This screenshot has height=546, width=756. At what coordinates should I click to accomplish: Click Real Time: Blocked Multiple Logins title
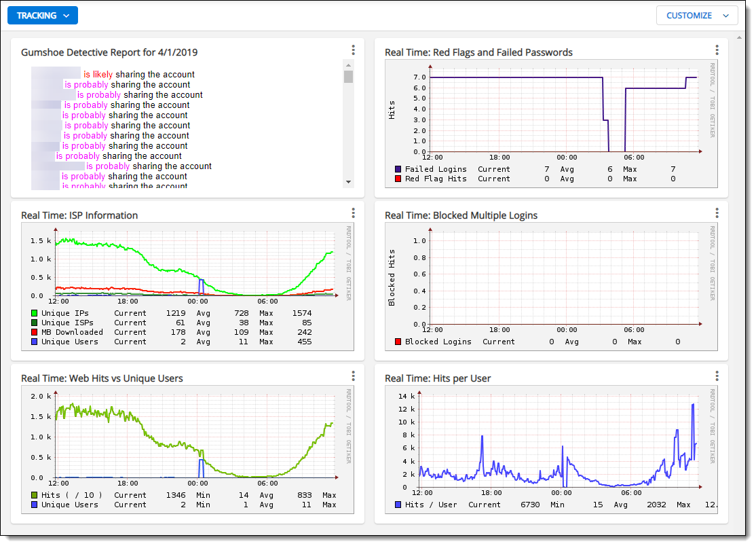pos(461,215)
